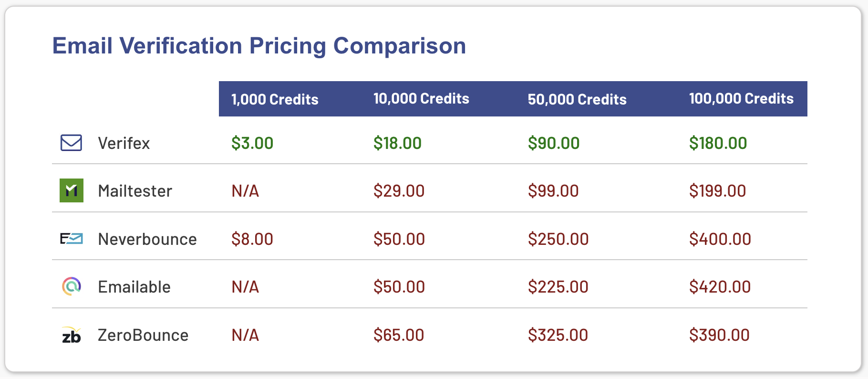Select the green $180.00 Verifex price
Image resolution: width=868 pixels, height=379 pixels.
click(718, 143)
